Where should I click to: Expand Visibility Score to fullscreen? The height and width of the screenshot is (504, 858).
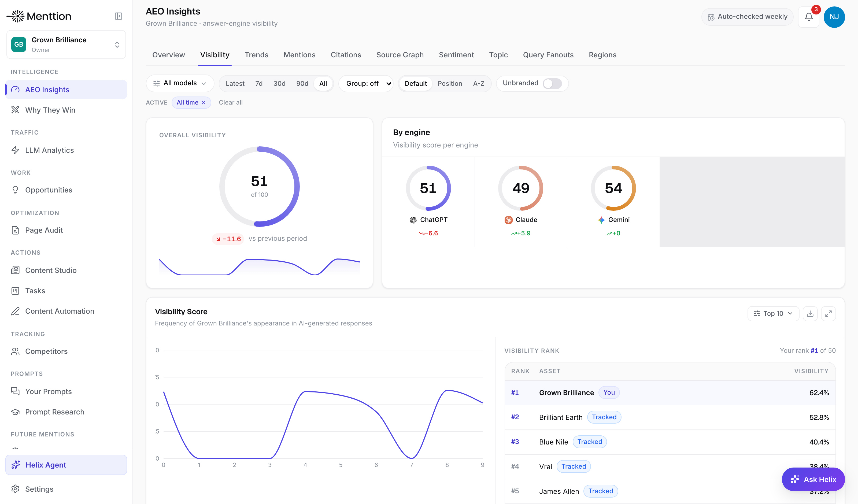coord(829,313)
